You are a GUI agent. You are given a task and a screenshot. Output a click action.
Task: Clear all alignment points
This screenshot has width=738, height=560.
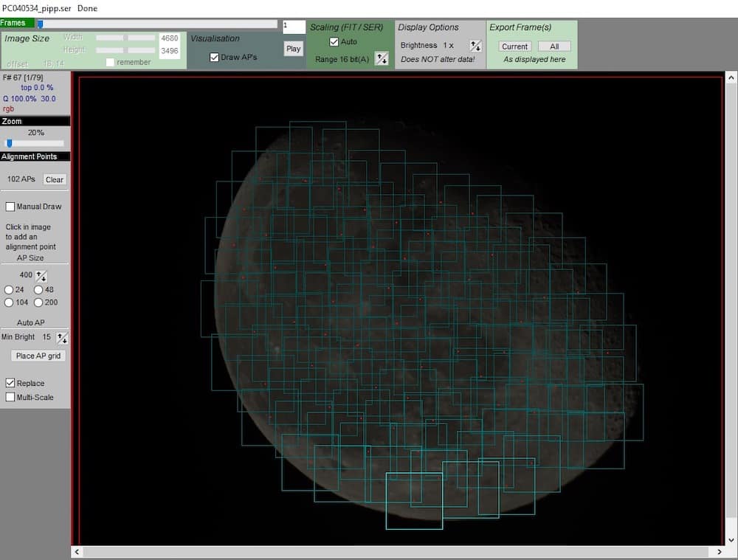click(x=54, y=179)
